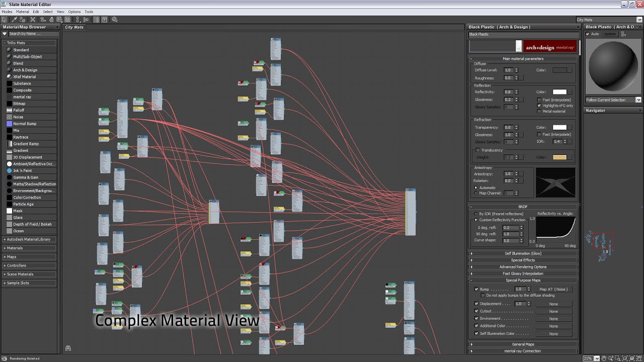
Task: Click the Displacement map None button
Action: pyautogui.click(x=553, y=304)
